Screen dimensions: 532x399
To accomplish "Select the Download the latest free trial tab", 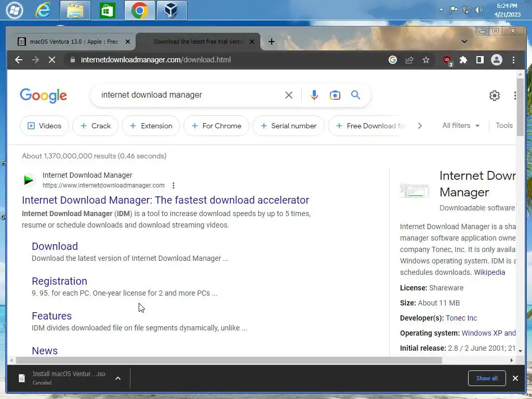I will coord(198,42).
